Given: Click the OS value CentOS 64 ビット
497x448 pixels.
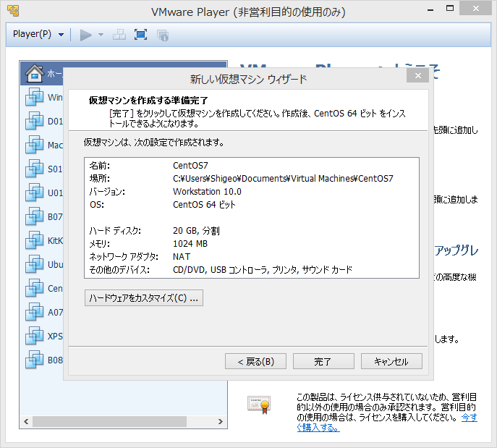Looking at the screenshot, I should point(204,205).
